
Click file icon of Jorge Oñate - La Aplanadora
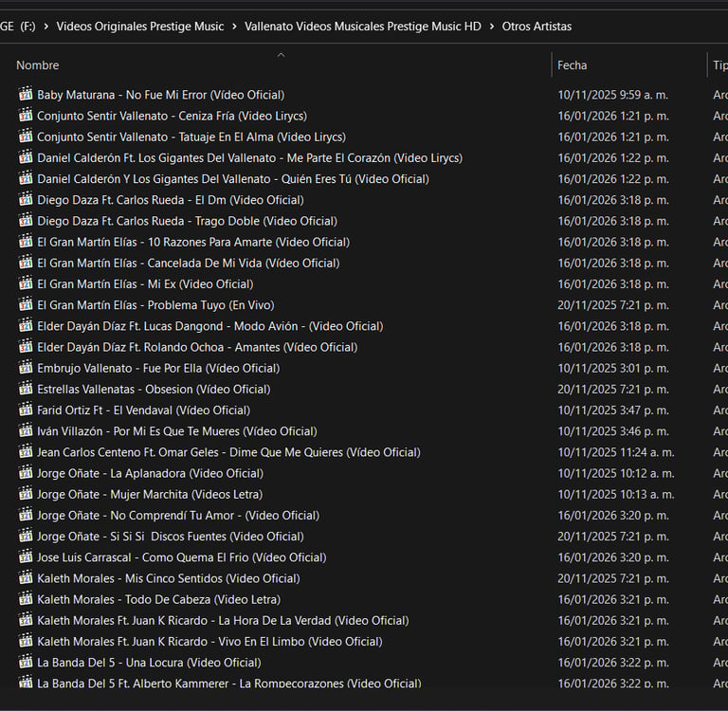click(26, 473)
